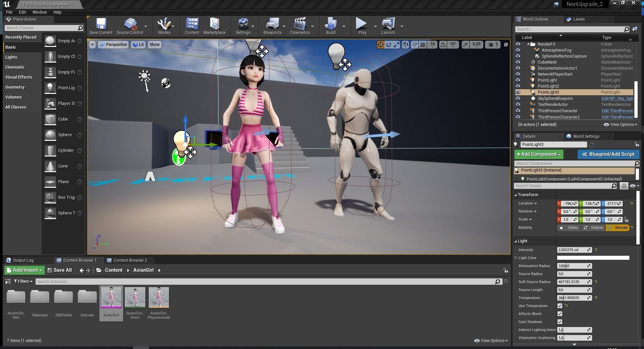Open the Perspective view mode dropdown
This screenshot has height=349, width=644.
(x=113, y=45)
